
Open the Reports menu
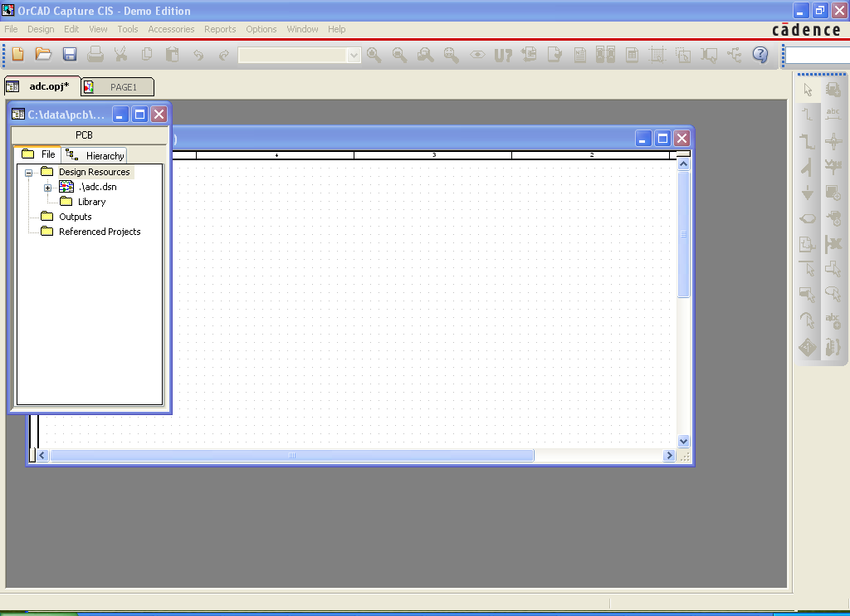tap(220, 29)
